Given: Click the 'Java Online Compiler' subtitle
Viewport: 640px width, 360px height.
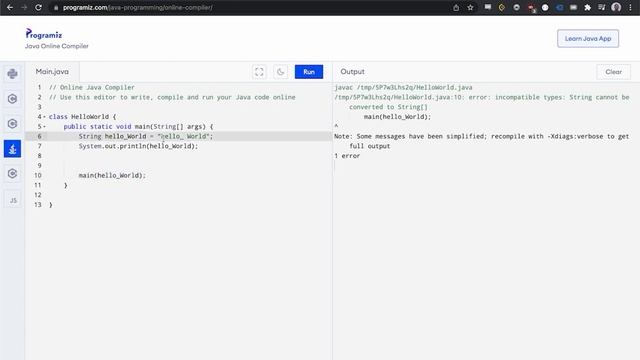Looking at the screenshot, I should pos(57,46).
